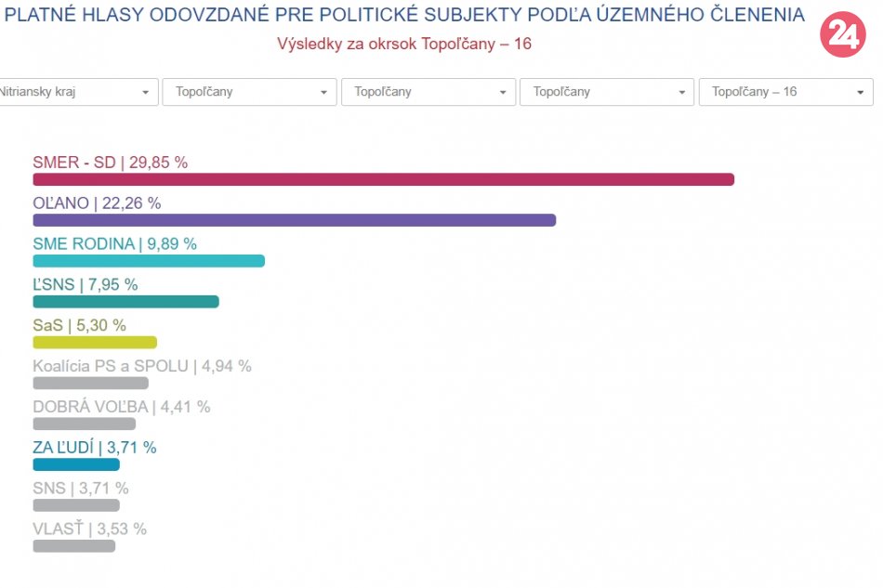Click the purple OĽANO bar

(x=294, y=220)
